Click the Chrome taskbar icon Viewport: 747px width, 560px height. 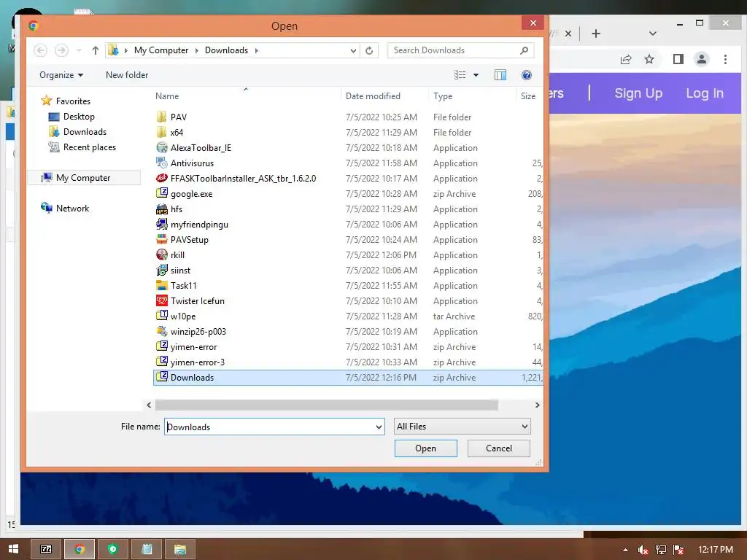(x=80, y=549)
